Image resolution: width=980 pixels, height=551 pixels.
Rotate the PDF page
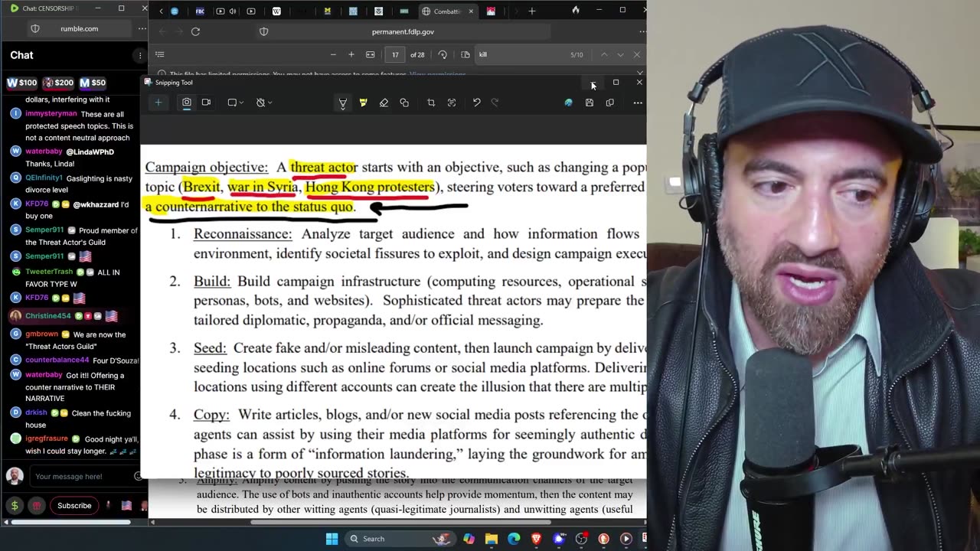443,54
